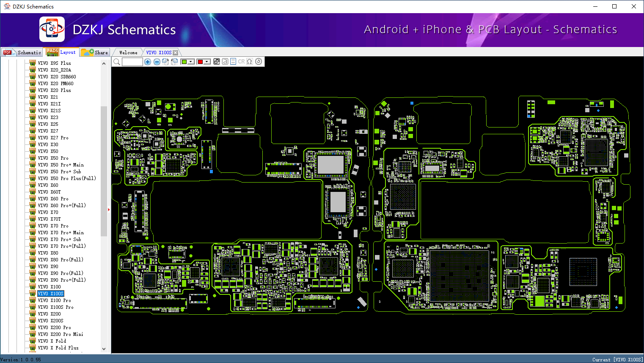Switch to the Welcome document tab
The image size is (644, 363).
pyautogui.click(x=128, y=53)
